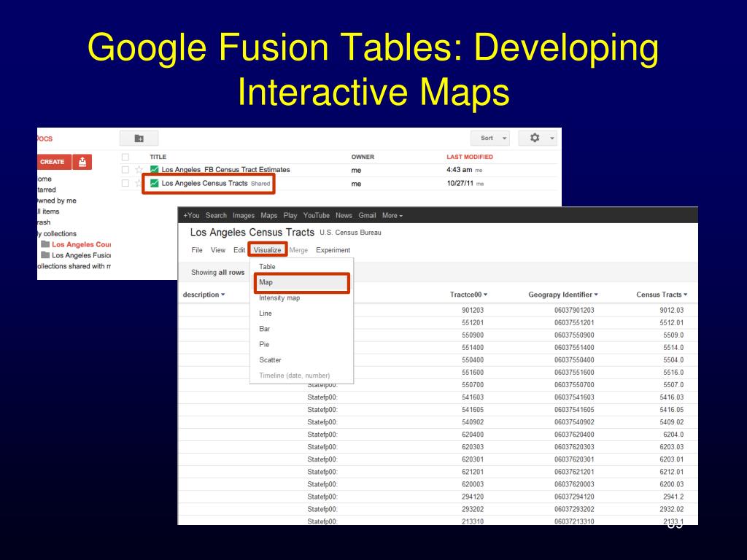Screen dimensions: 747x560
Task: Click the Images link in the Google bar
Action: (244, 215)
